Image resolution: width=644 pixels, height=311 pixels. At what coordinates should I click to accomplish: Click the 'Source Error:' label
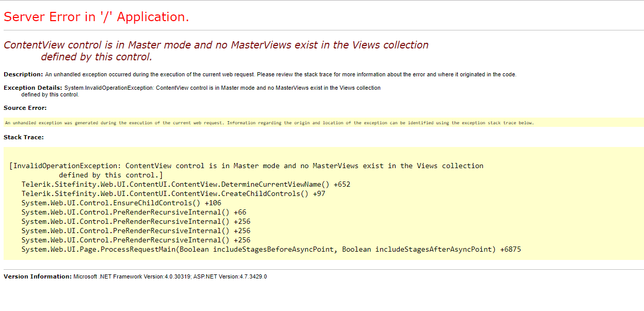click(x=25, y=108)
